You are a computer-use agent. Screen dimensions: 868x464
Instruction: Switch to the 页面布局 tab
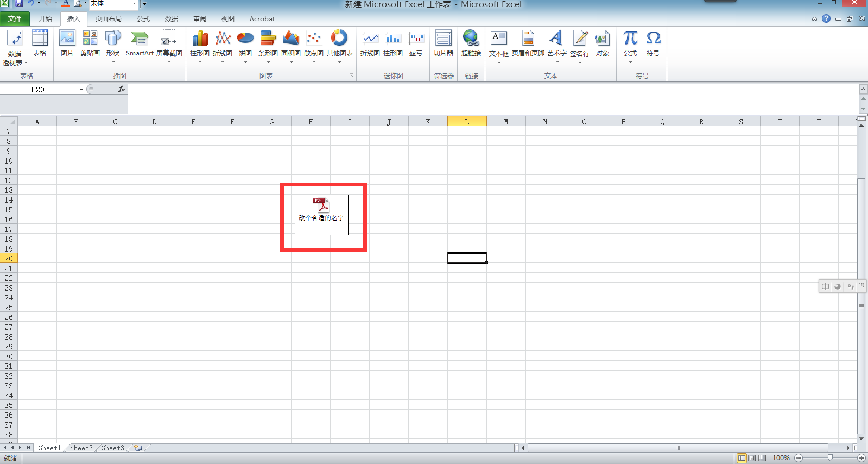pos(109,18)
